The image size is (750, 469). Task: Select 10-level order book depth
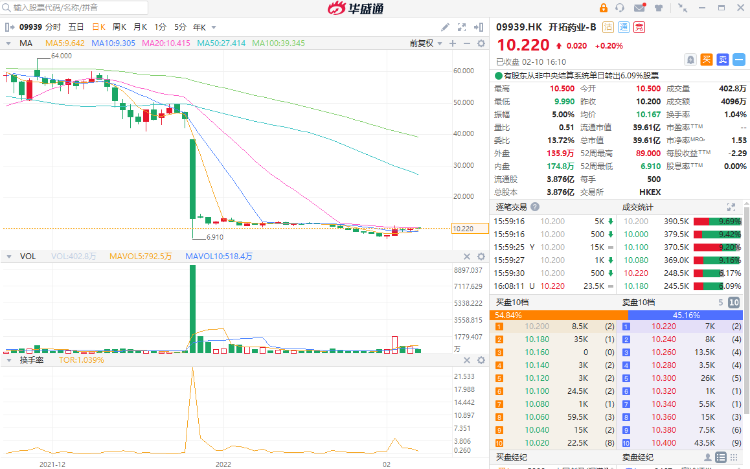734,303
